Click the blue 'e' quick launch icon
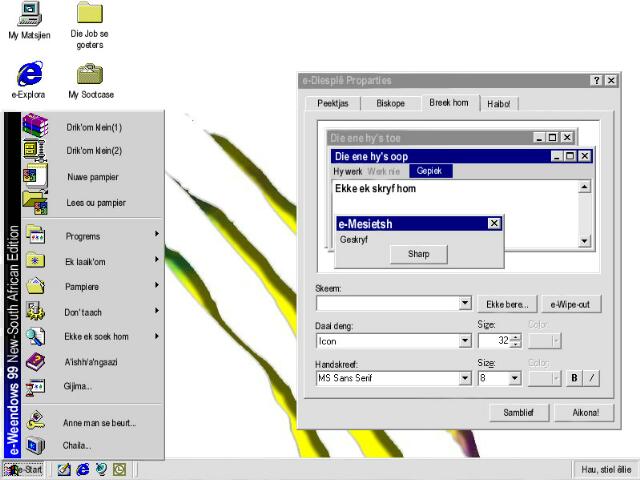 [83, 469]
